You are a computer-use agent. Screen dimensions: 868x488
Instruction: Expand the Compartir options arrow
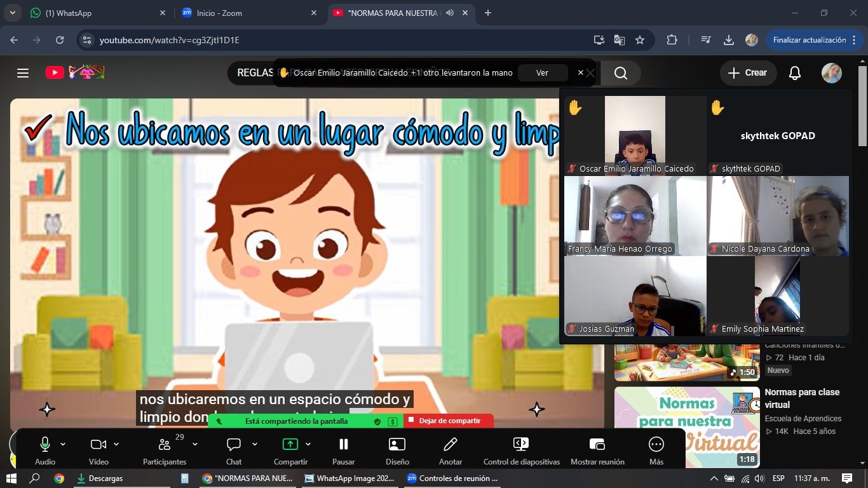click(x=308, y=444)
